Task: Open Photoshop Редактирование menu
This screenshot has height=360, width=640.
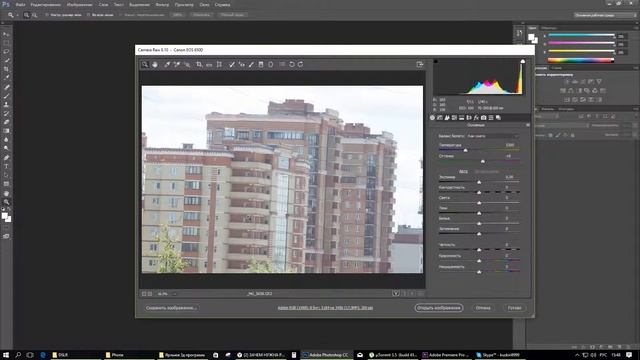Action: 46,4
